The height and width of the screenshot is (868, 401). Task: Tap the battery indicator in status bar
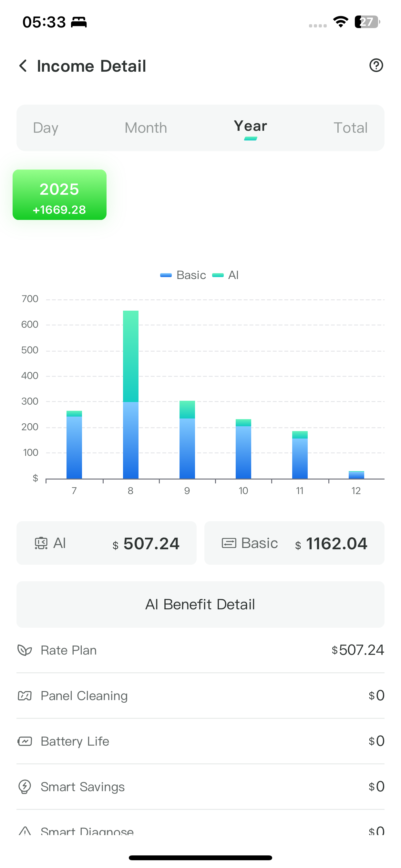[367, 22]
